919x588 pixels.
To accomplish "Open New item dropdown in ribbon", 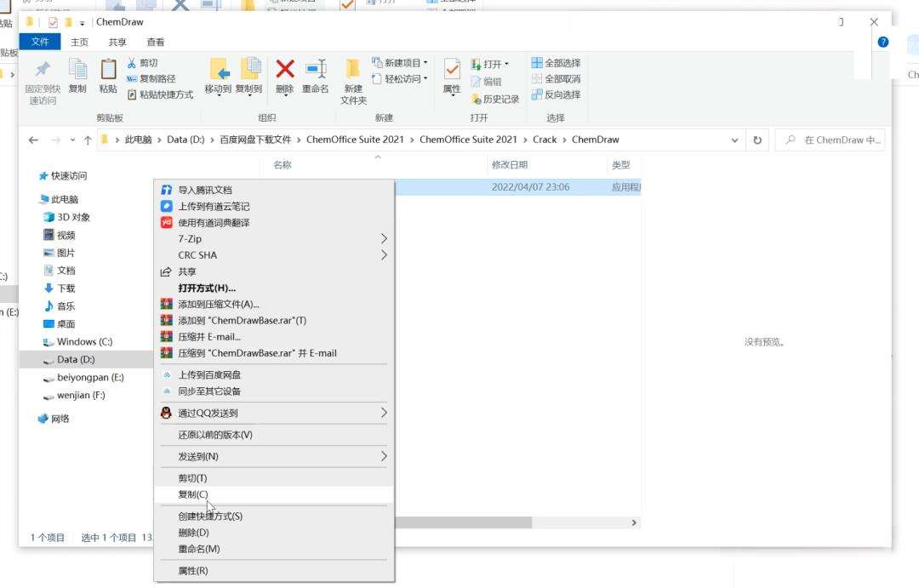I will (x=400, y=63).
